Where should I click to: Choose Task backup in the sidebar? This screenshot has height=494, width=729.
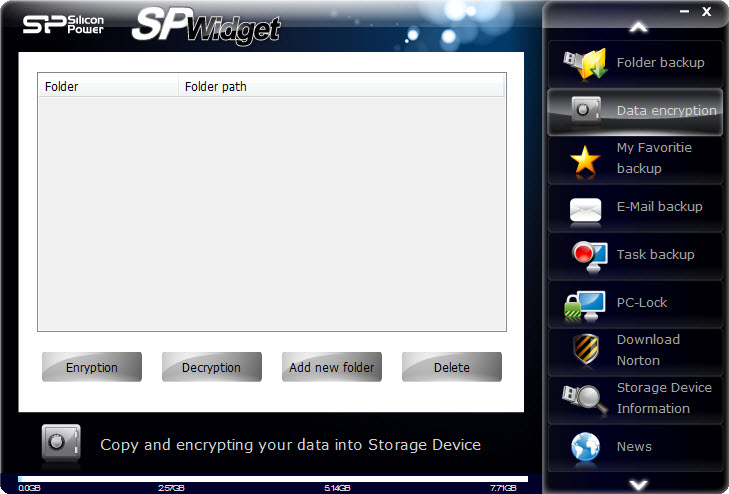(635, 256)
